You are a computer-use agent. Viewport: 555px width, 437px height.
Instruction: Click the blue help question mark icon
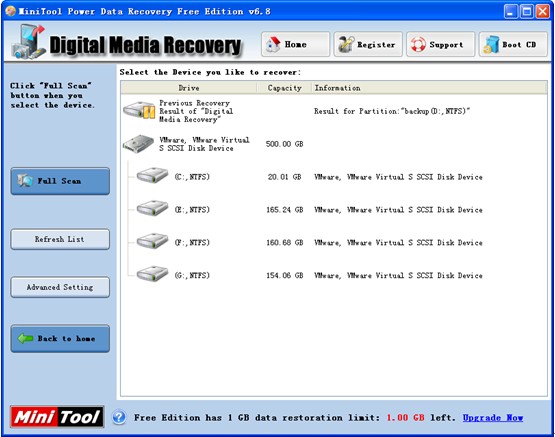[x=119, y=418]
